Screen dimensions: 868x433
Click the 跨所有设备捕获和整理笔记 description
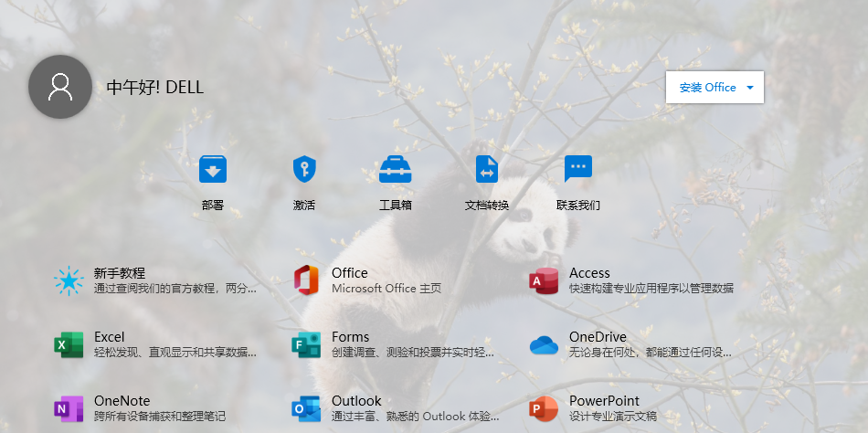[159, 417]
